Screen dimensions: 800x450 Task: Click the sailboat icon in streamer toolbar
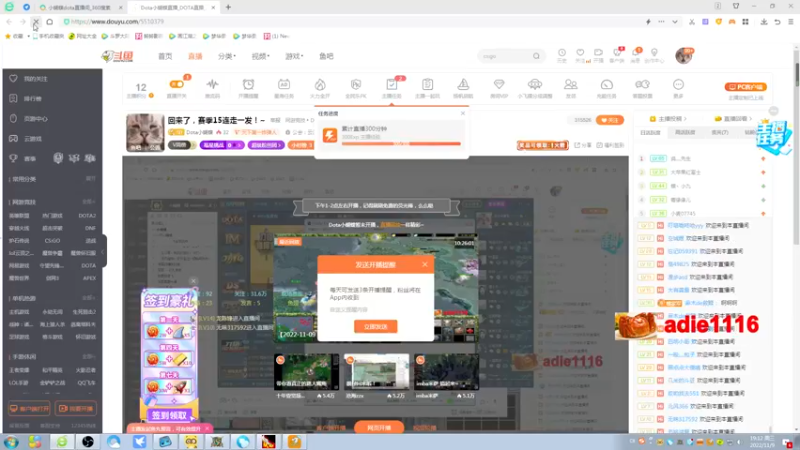[463, 84]
